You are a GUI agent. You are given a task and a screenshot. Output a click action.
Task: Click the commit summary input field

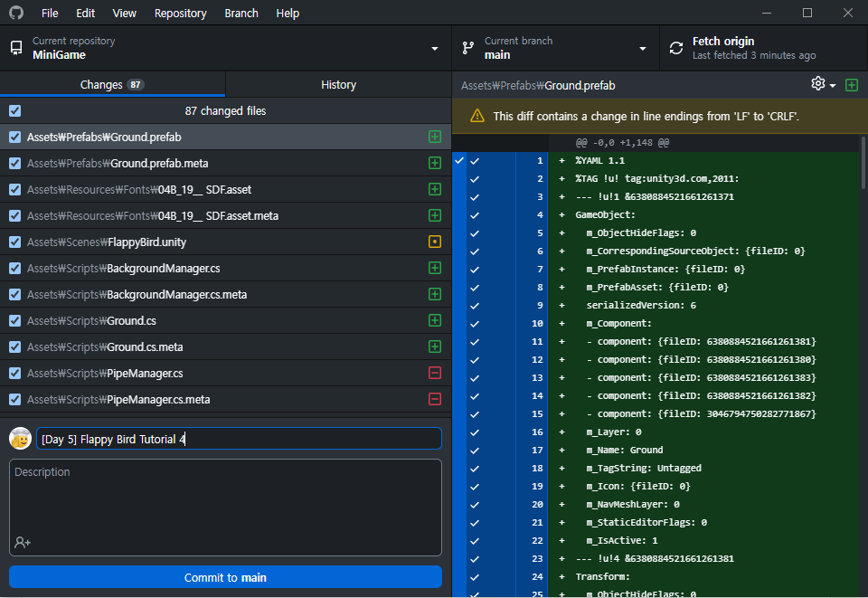coord(239,439)
